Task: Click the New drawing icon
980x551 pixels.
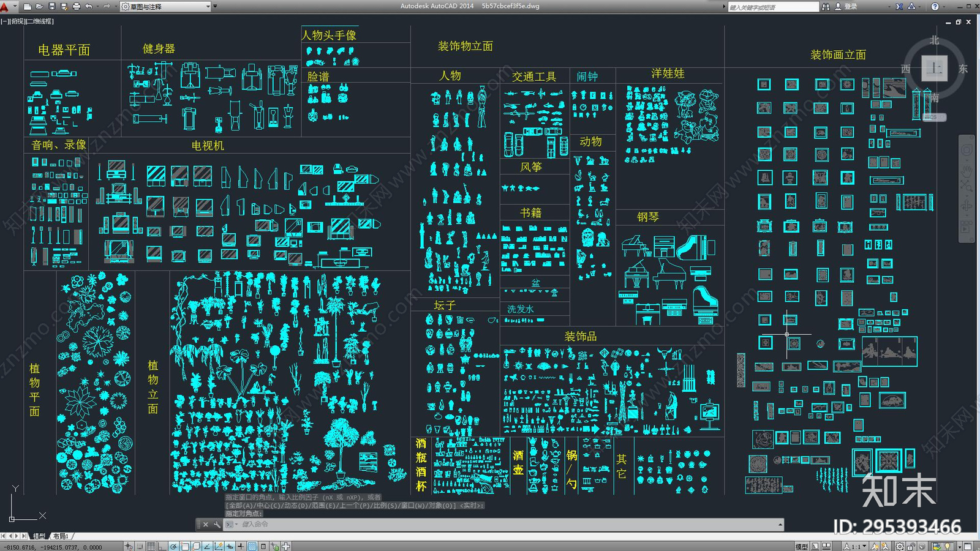Action: tap(27, 7)
